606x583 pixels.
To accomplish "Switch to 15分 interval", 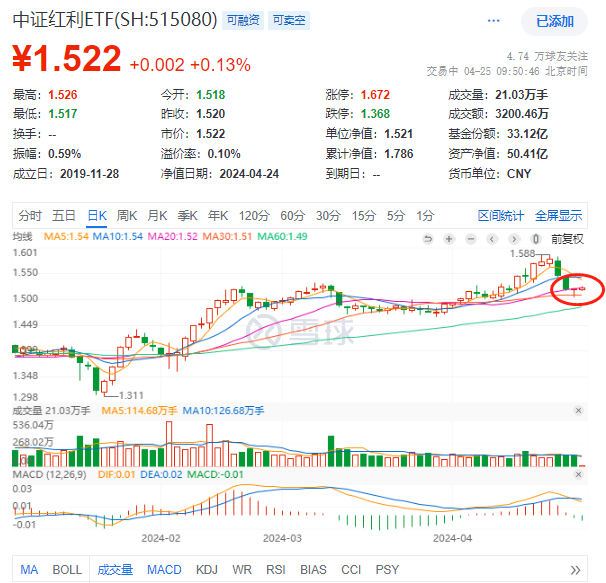I will (364, 215).
